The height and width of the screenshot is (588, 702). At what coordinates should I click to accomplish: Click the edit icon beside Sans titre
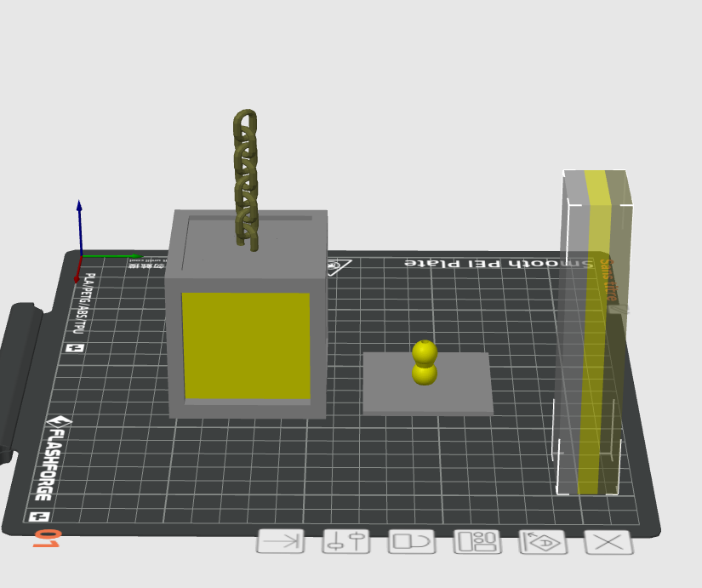618,310
